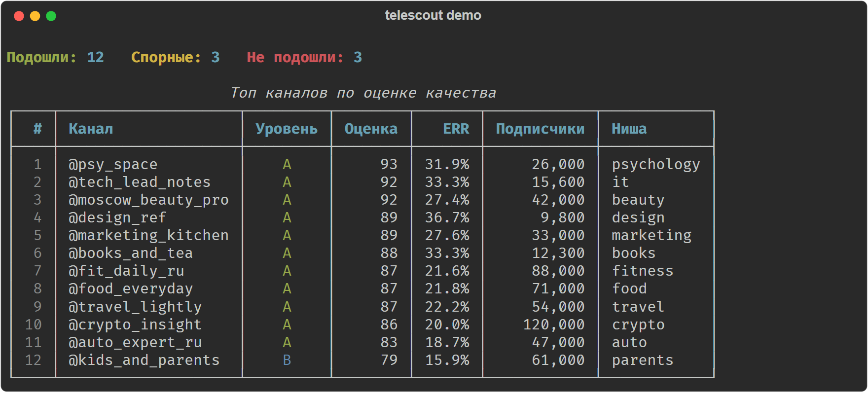Click the ERR value 20.0%
Viewport: 868px width, 396px height.
(447, 324)
